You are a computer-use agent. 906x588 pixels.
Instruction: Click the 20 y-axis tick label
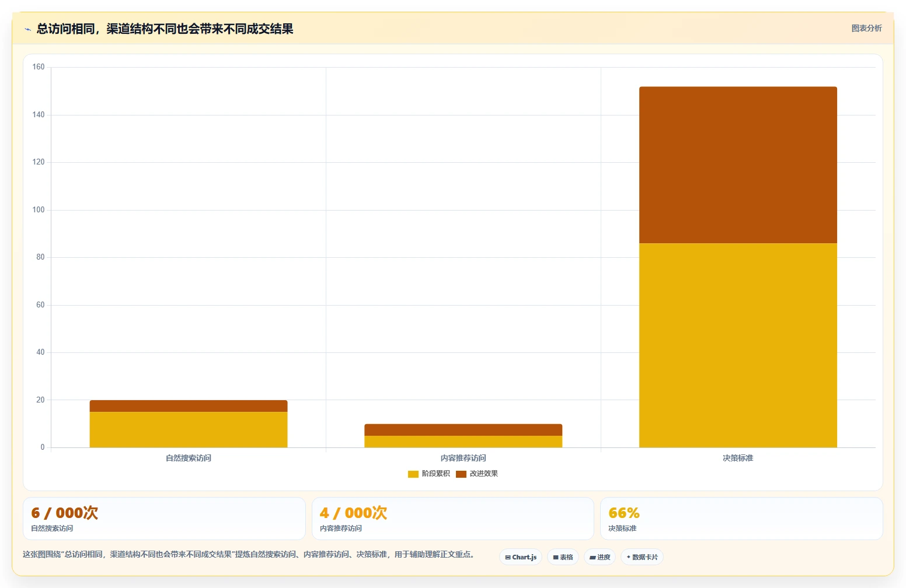pos(40,400)
